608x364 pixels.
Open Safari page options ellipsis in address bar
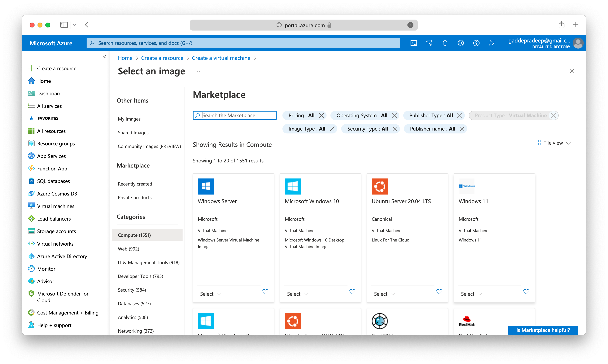tap(410, 25)
